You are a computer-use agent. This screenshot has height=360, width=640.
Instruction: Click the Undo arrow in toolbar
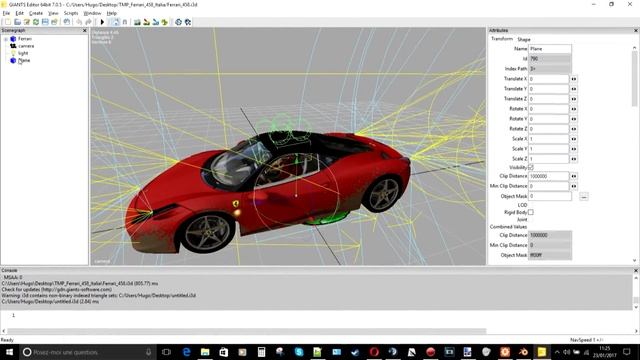pyautogui.click(x=79, y=22)
